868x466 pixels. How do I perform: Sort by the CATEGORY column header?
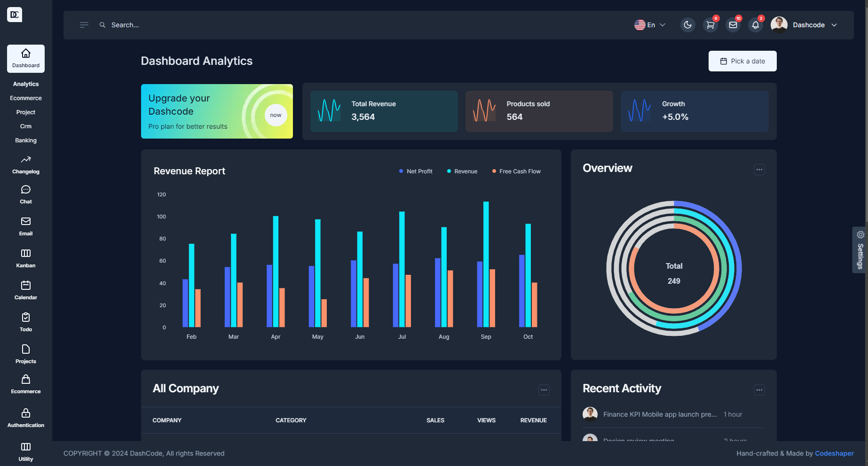point(291,420)
